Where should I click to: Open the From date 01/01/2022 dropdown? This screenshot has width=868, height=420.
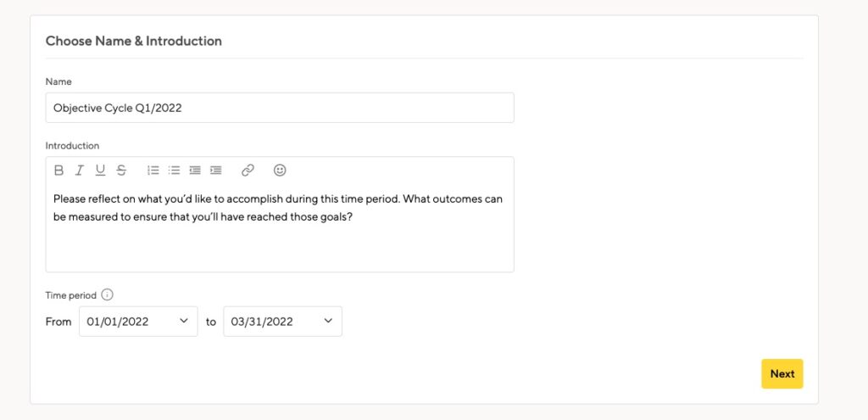tap(138, 322)
